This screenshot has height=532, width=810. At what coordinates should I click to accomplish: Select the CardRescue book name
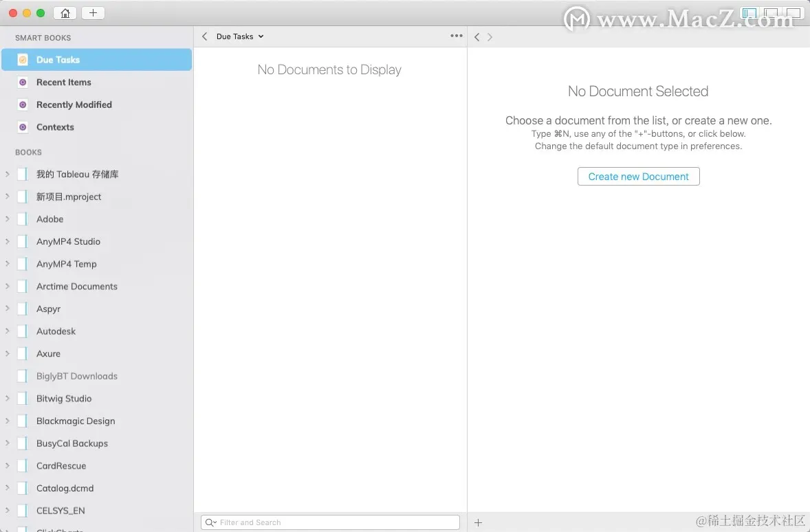pos(61,466)
